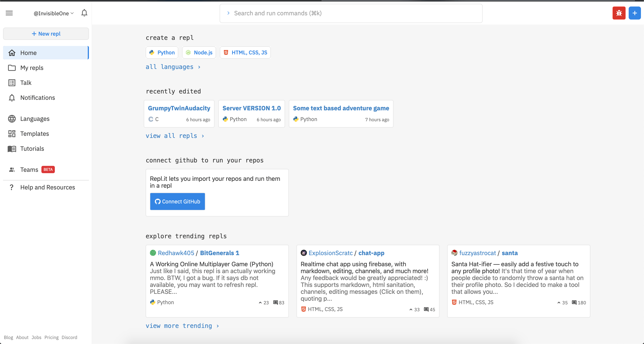The width and height of the screenshot is (644, 344).
Task: Create a Python repl
Action: click(x=162, y=52)
